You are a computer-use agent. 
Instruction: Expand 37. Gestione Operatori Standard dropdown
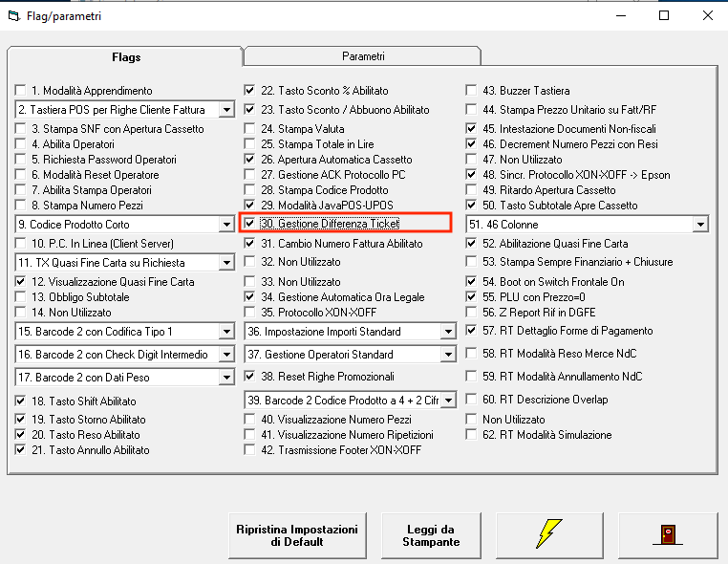tap(448, 355)
